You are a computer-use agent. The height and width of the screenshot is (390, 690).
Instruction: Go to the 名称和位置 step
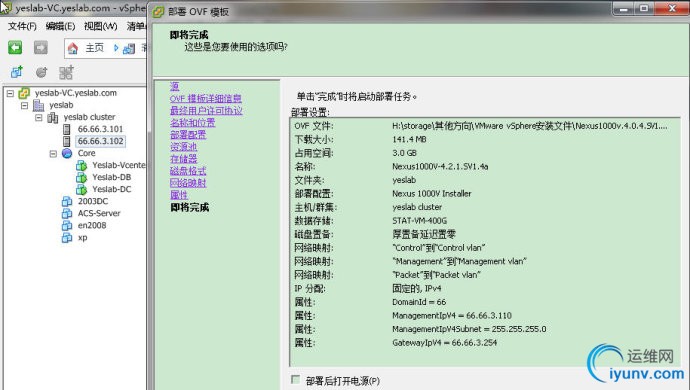[x=193, y=123]
